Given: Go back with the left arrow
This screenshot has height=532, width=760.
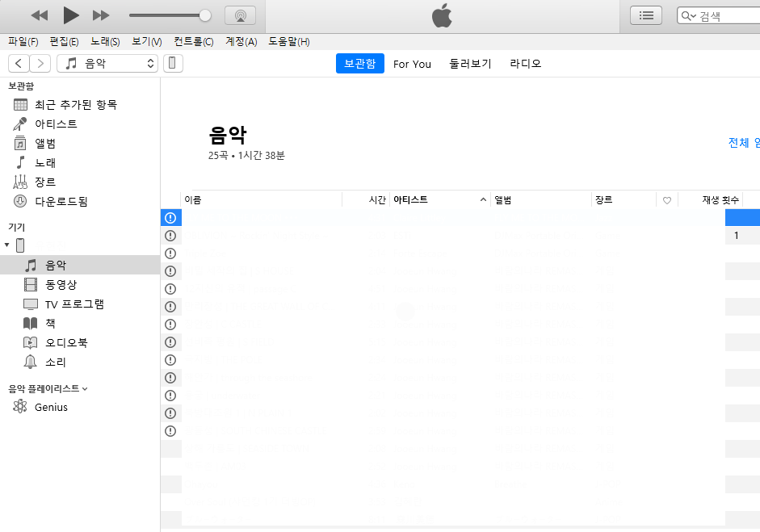Looking at the screenshot, I should coord(19,64).
